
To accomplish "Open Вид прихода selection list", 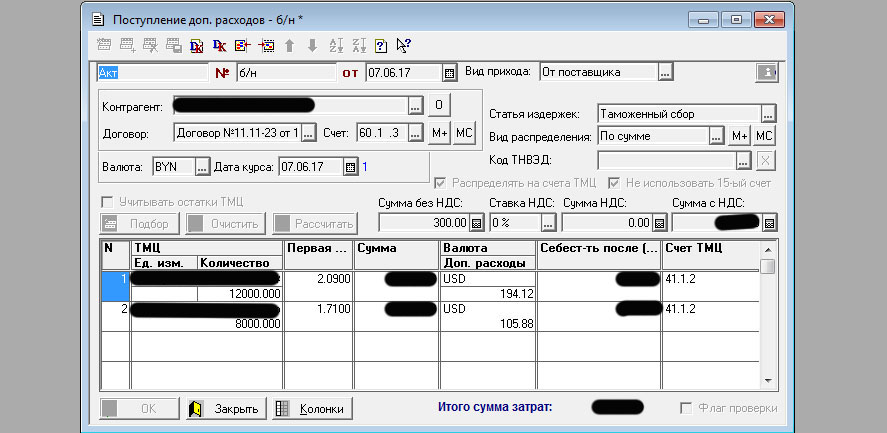I will (x=665, y=72).
